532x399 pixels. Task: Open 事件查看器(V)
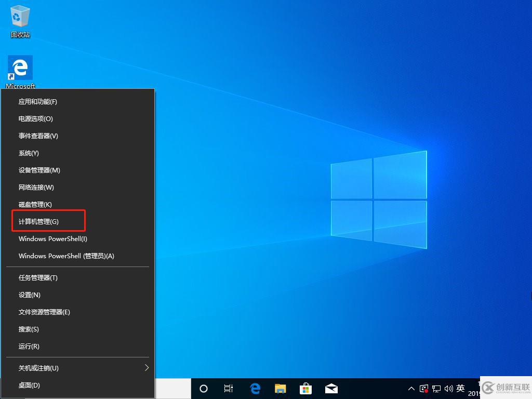78,136
